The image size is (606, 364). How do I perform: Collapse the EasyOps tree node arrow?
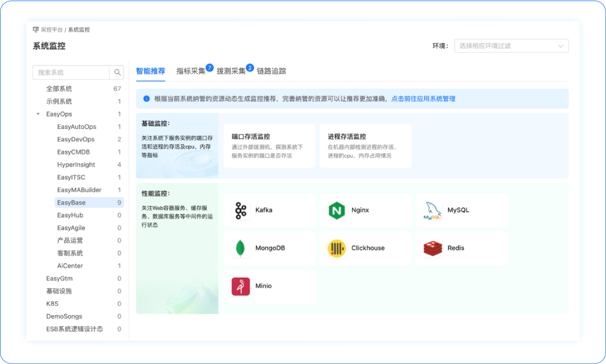(x=38, y=114)
